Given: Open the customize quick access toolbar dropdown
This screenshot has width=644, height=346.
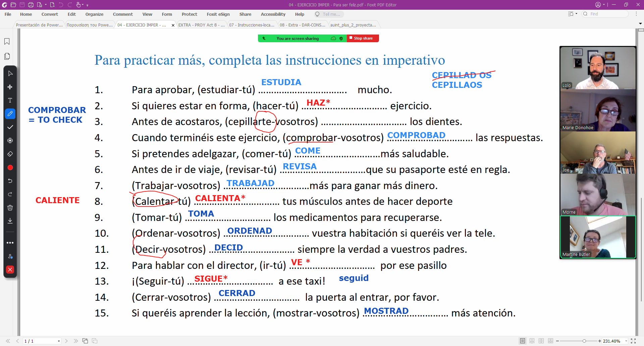Looking at the screenshot, I should point(88,5).
